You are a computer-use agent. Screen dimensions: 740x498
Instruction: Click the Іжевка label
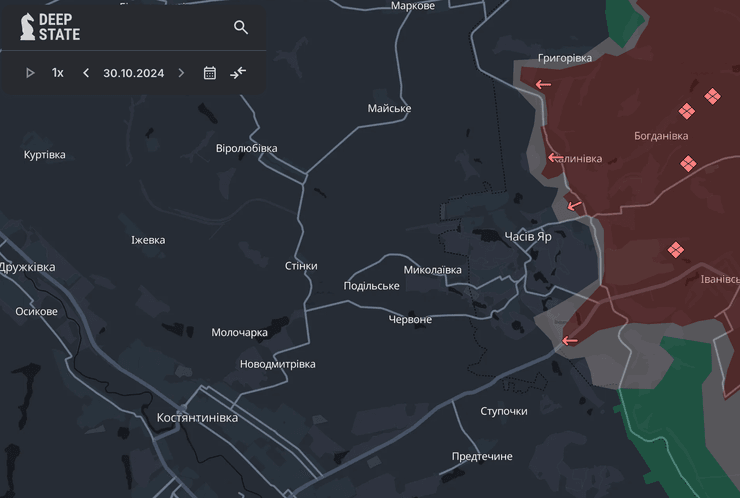148,240
